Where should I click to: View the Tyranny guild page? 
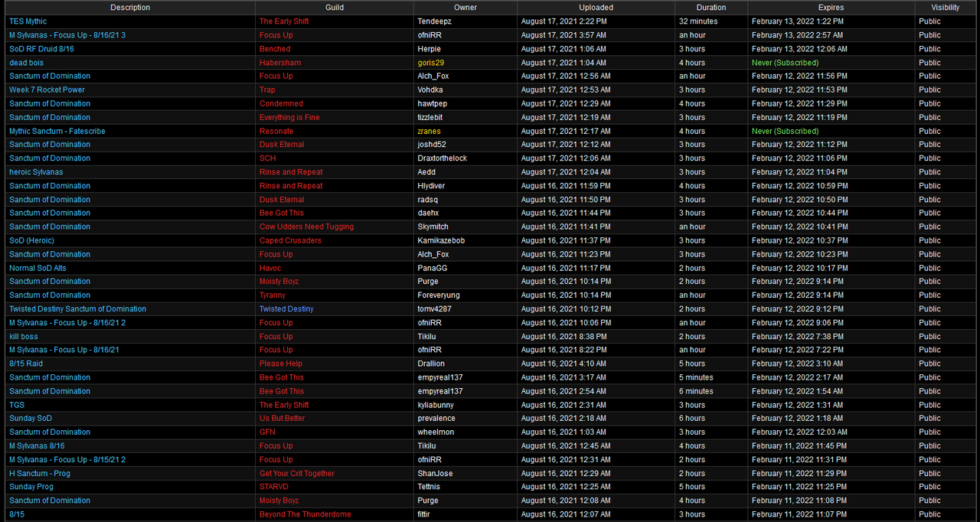(273, 295)
